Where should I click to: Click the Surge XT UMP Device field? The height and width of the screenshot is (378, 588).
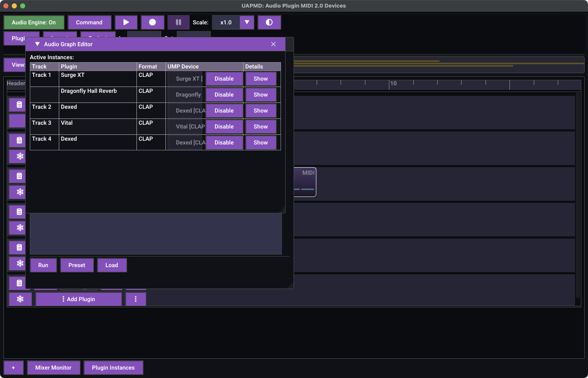pos(186,79)
